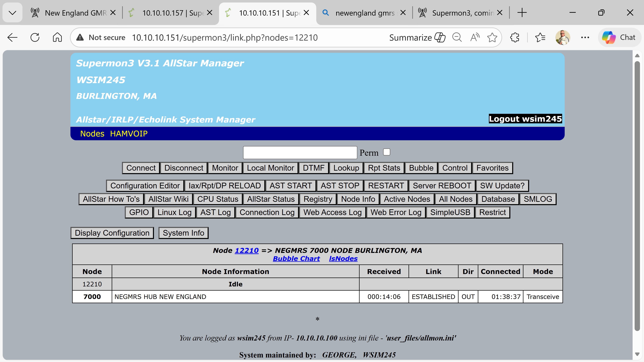Click the Read aloud icon

(475, 38)
